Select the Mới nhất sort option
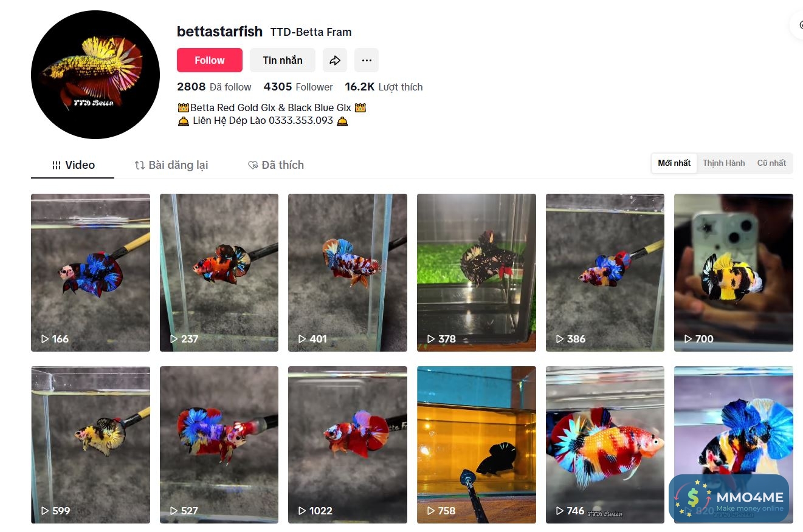Image resolution: width=803 pixels, height=532 pixels. [x=674, y=163]
